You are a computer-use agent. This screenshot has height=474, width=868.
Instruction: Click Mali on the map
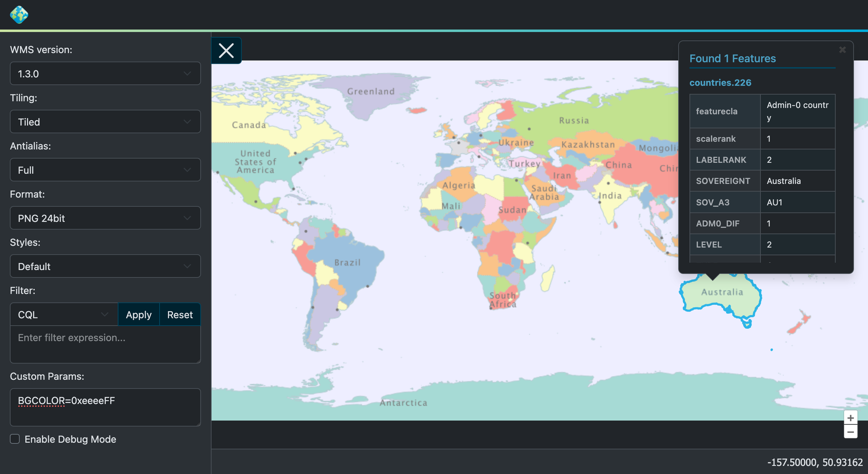tap(451, 206)
